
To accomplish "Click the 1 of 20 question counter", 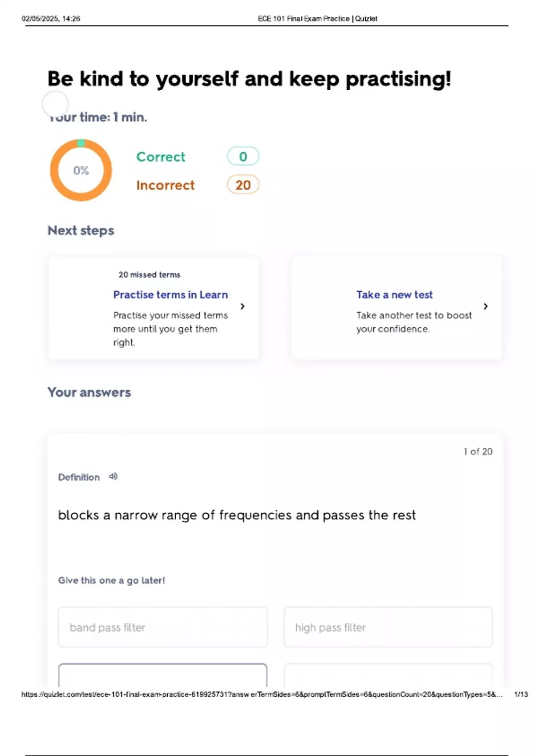I will pyautogui.click(x=478, y=451).
